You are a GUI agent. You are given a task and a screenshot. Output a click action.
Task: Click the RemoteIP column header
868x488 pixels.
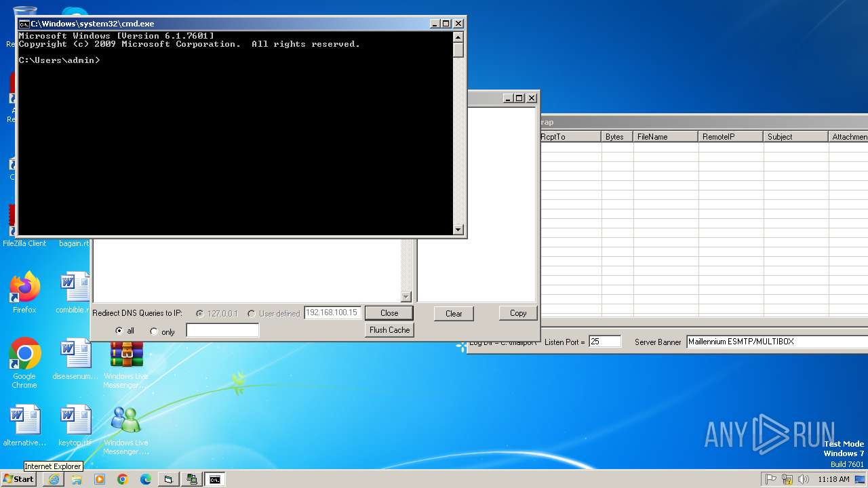pyautogui.click(x=731, y=137)
